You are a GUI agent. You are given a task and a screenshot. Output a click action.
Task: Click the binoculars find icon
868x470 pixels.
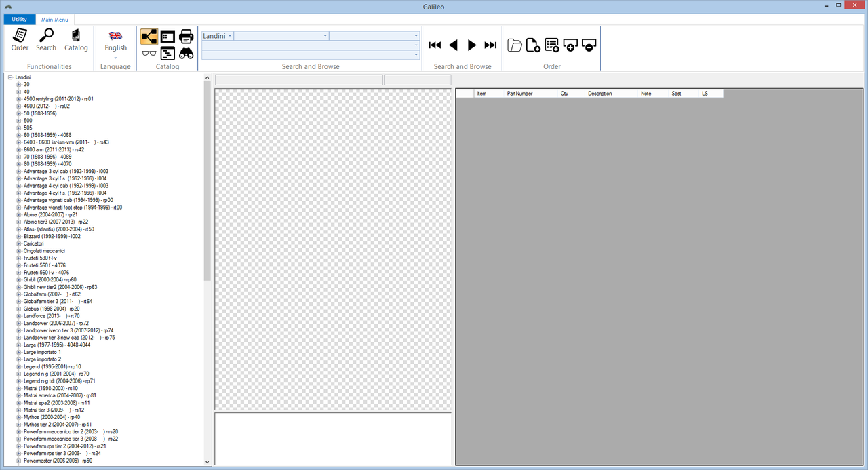click(186, 54)
